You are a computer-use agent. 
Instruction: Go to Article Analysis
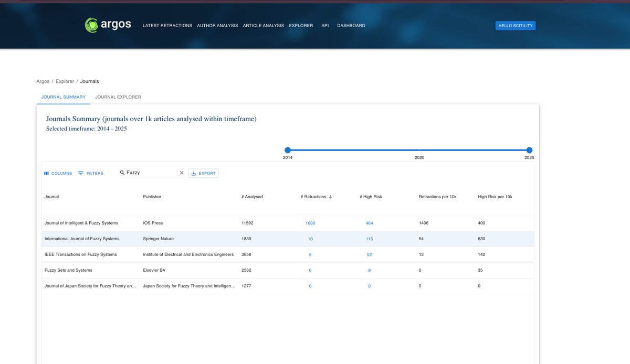[x=264, y=26]
